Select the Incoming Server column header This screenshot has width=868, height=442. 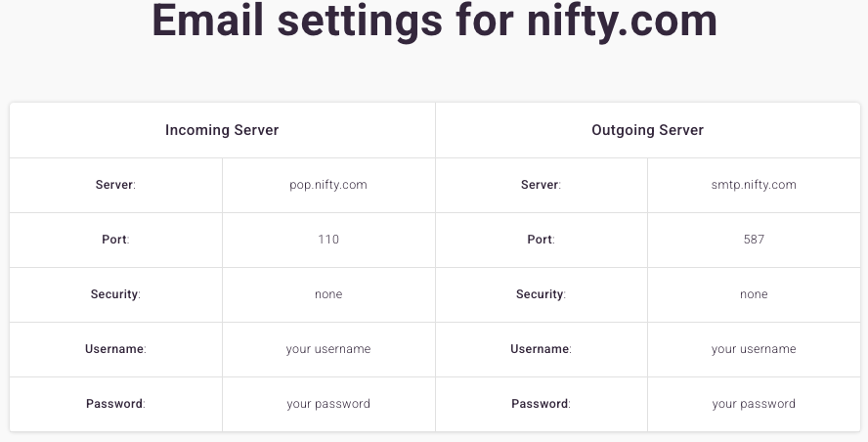click(222, 130)
